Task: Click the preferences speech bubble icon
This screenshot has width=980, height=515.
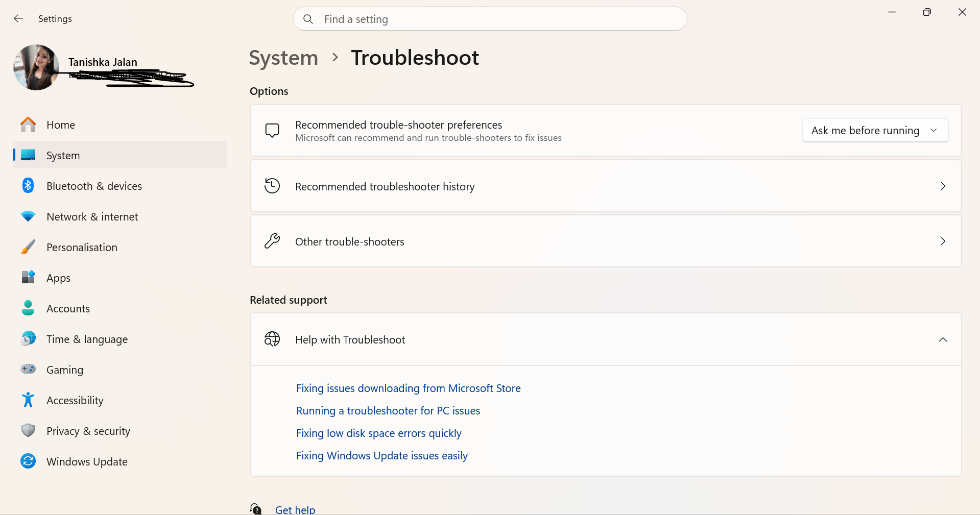Action: click(x=272, y=131)
